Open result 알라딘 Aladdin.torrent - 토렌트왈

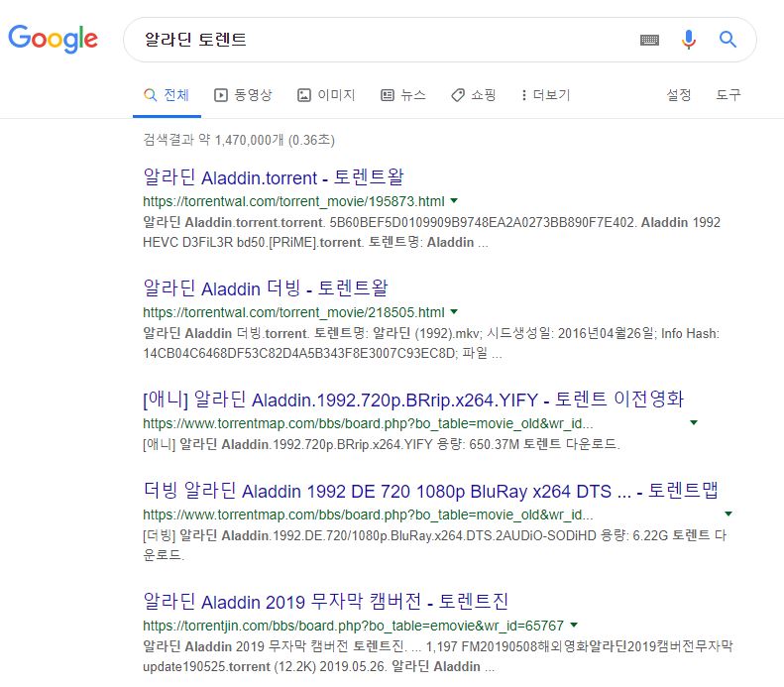click(x=273, y=177)
